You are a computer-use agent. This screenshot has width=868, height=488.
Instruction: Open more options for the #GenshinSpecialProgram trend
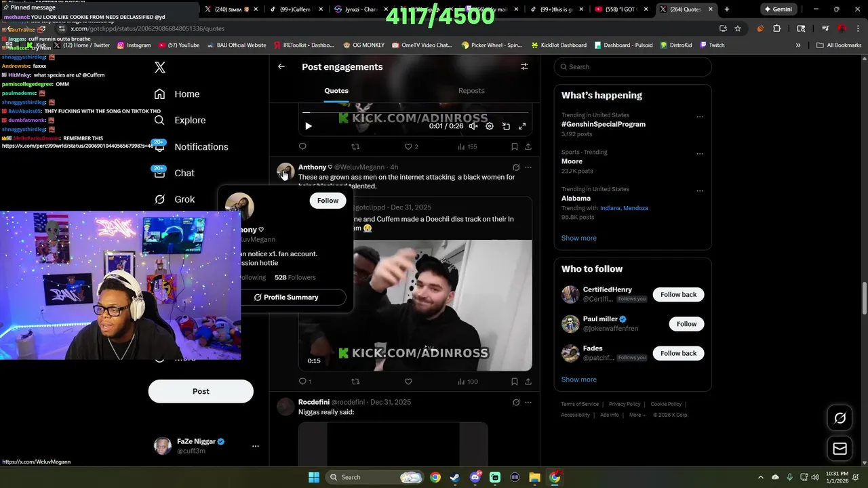[x=700, y=117]
